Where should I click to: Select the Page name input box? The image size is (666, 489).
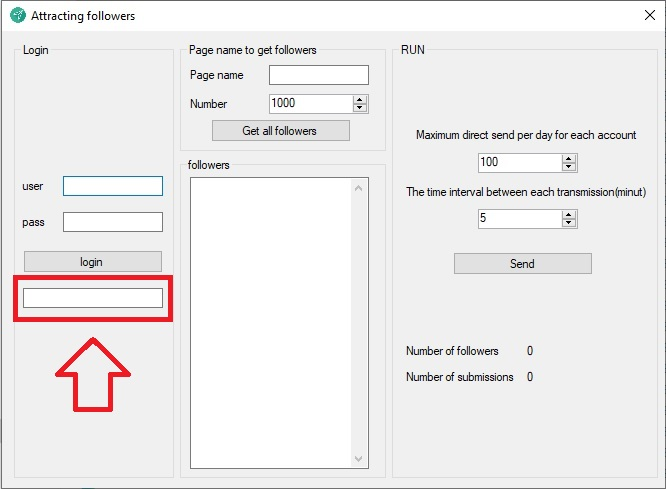coord(318,75)
